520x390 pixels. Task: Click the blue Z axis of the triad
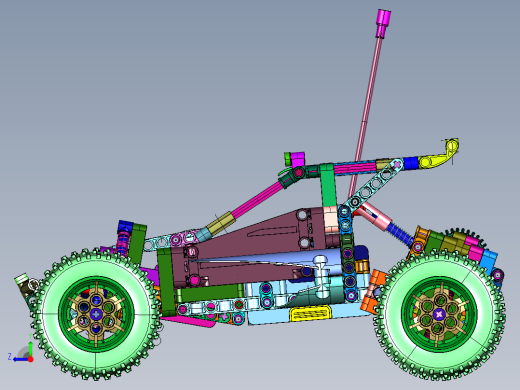(20, 359)
